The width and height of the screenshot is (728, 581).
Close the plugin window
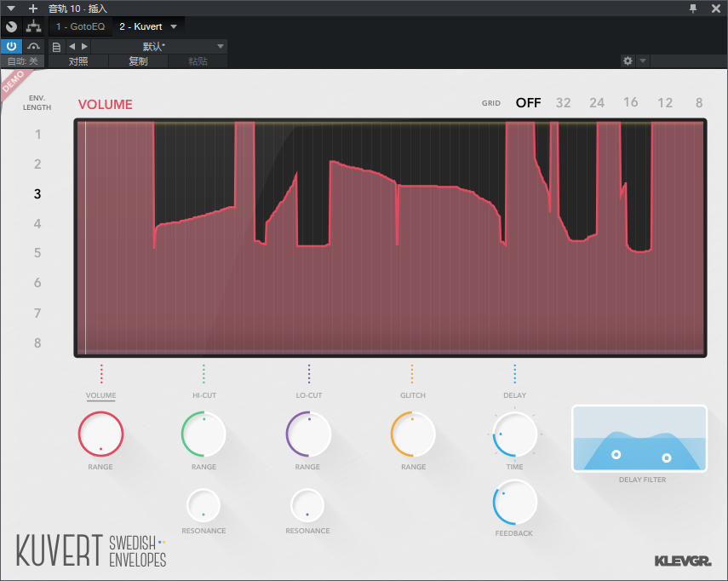click(716, 9)
